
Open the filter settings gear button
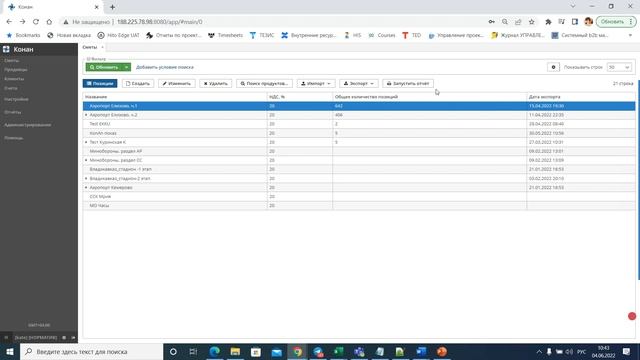click(x=553, y=67)
